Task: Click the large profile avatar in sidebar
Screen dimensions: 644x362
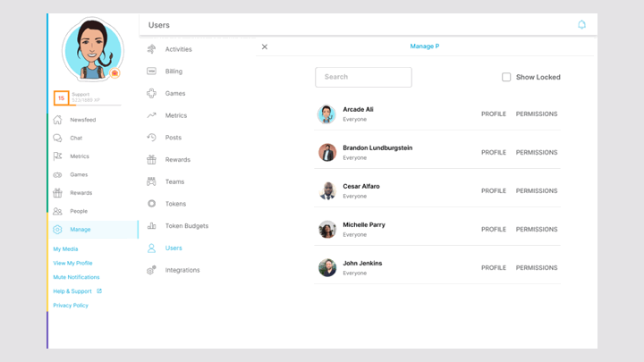Action: coord(93,49)
